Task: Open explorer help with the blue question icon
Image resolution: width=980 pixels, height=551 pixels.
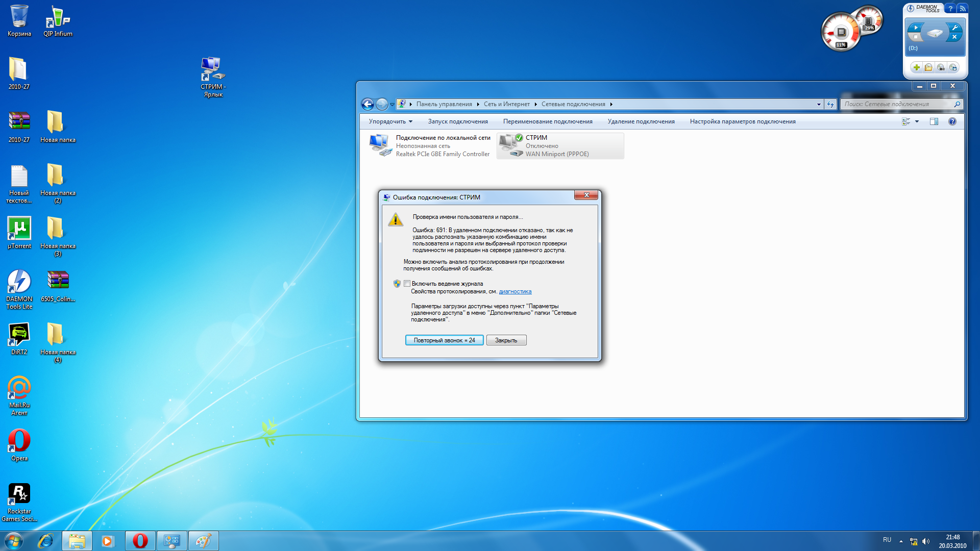Action: (952, 121)
